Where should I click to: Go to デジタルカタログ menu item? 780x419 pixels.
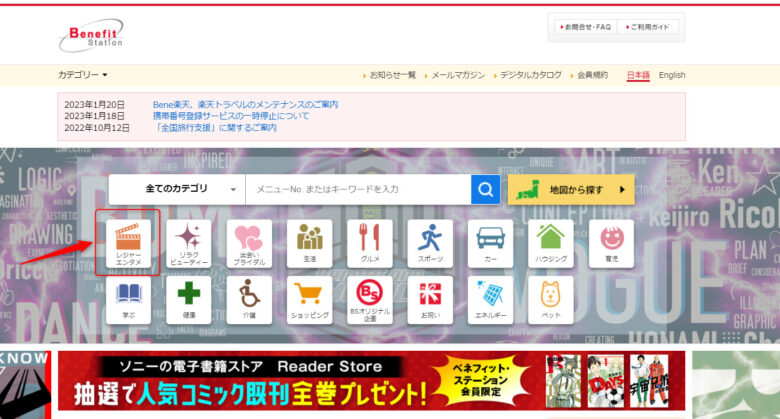click(530, 75)
